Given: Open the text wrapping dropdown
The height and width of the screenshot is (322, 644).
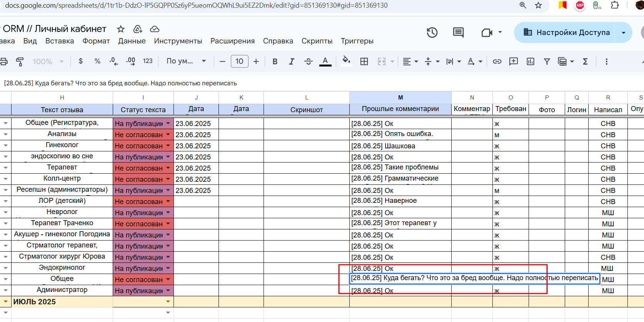Looking at the screenshot, I should (x=453, y=61).
